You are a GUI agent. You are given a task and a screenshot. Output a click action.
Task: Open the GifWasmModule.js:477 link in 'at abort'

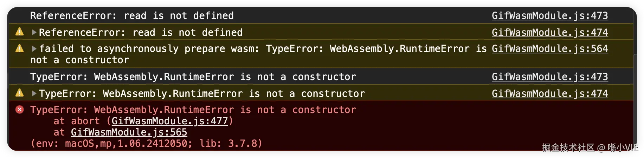169,121
